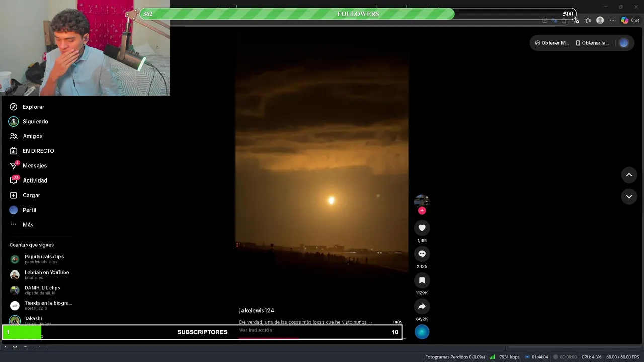Click media music control icon in toolbar

pyautogui.click(x=576, y=20)
